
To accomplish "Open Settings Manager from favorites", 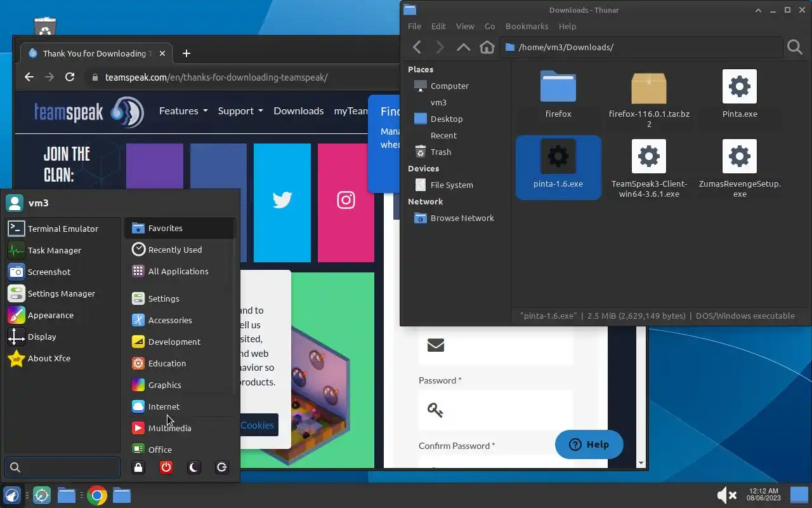I will [x=62, y=293].
